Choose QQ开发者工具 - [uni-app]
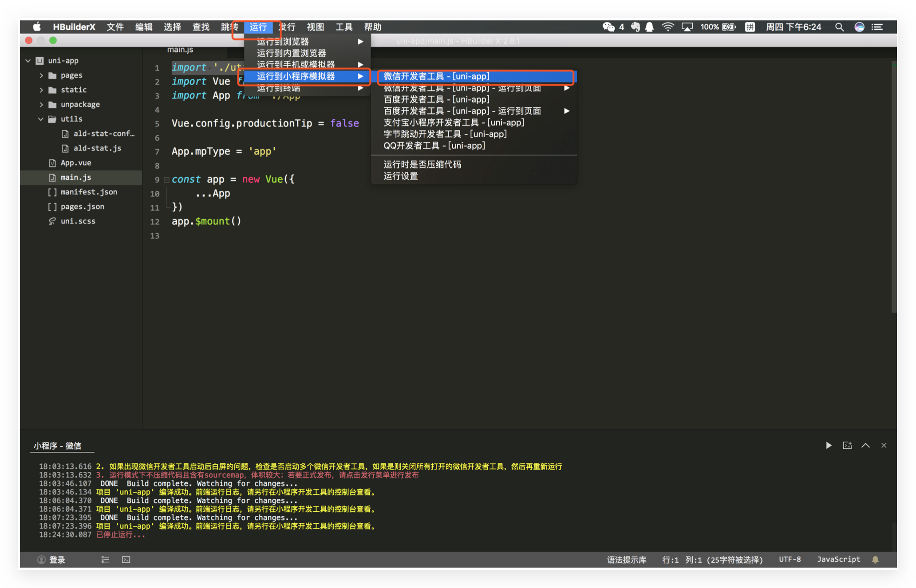The width and height of the screenshot is (916, 588). (x=474, y=145)
